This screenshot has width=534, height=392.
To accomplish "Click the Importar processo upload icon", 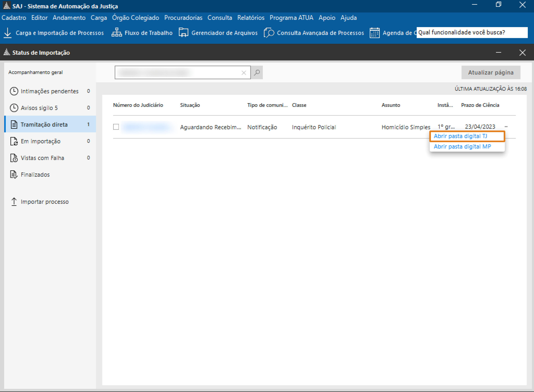I will tap(14, 202).
